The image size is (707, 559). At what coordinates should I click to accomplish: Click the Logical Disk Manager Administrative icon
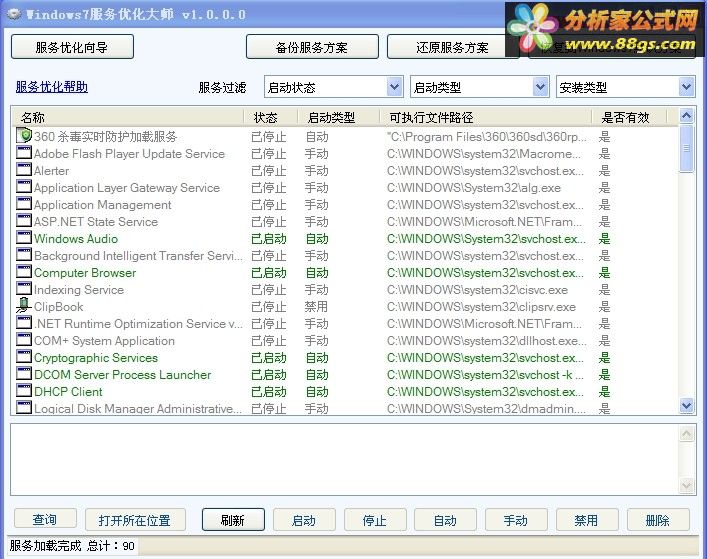(x=24, y=407)
